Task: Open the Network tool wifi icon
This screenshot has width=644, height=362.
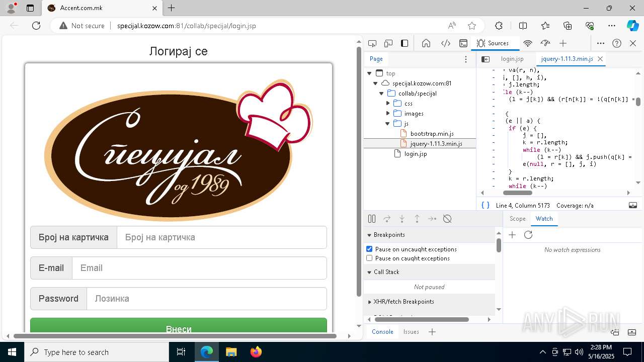Action: [x=528, y=43]
